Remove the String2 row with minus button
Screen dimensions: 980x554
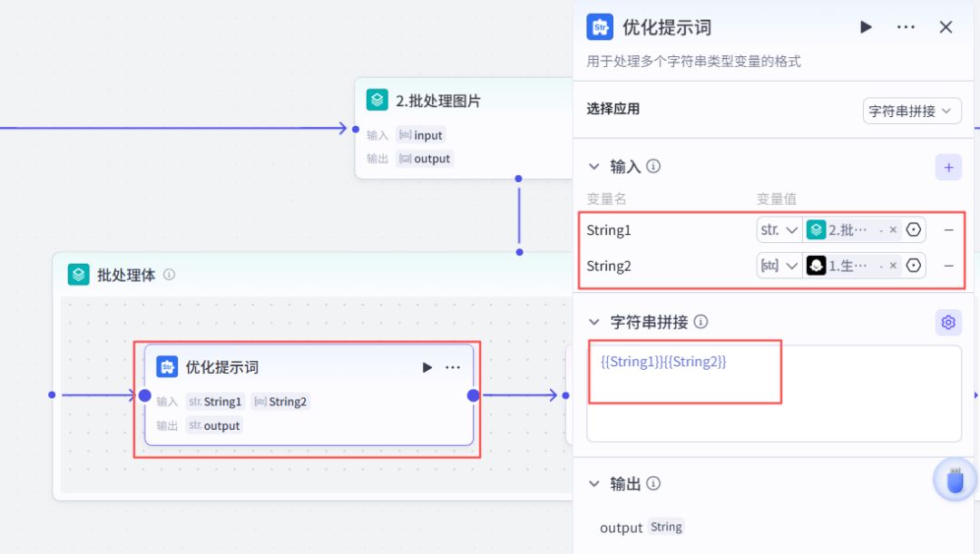(948, 265)
